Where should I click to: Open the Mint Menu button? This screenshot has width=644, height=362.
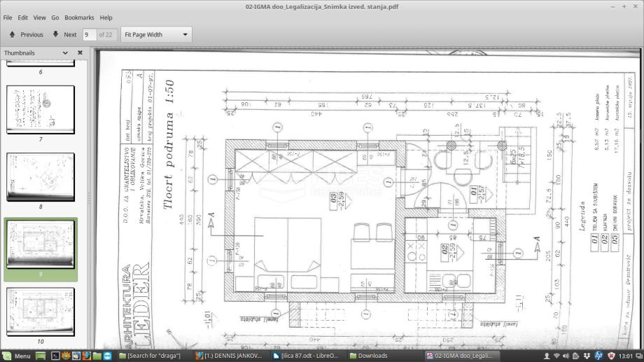tap(17, 356)
